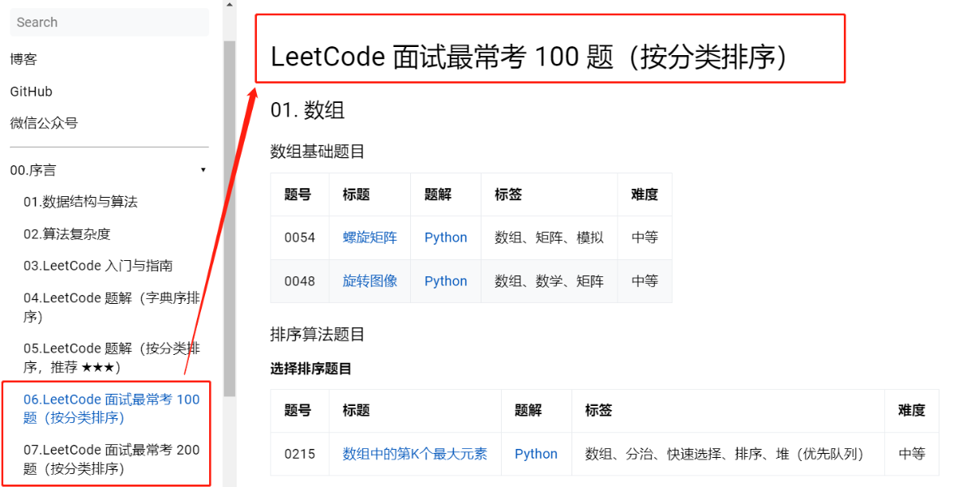
Task: Open the GitHub sidebar link
Action: (x=31, y=92)
